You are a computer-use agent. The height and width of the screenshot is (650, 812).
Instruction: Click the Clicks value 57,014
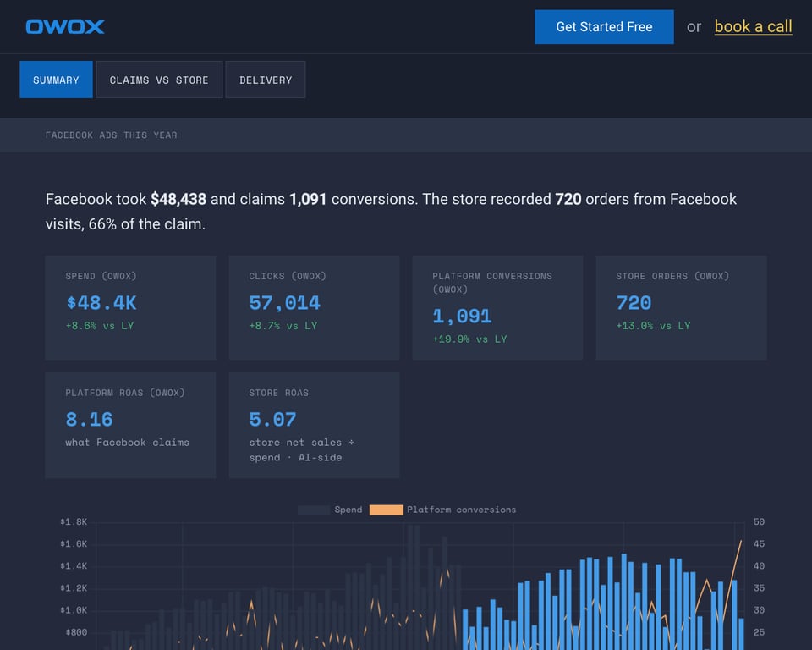(285, 303)
